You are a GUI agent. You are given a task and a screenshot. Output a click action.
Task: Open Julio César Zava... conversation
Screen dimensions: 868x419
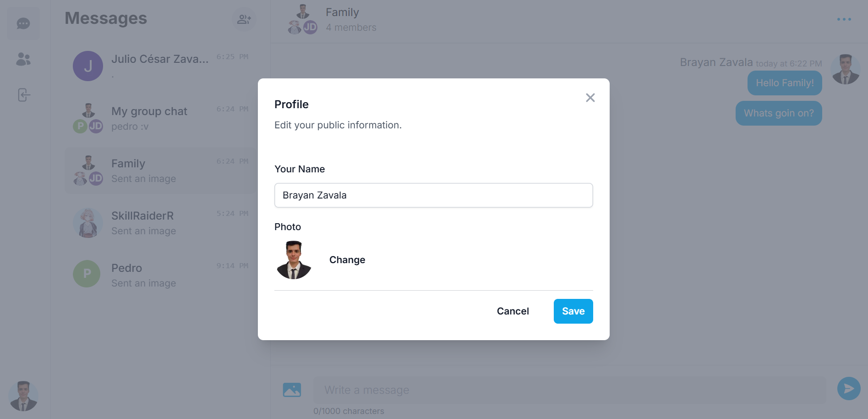[161, 66]
